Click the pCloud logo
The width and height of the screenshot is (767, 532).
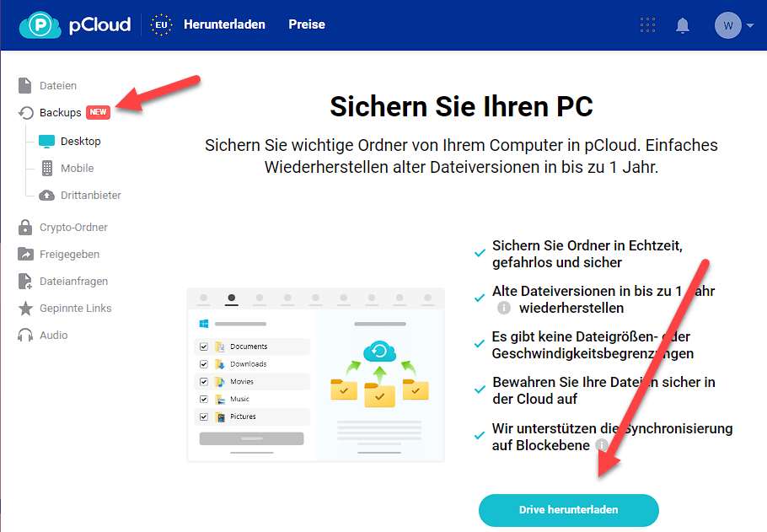click(x=75, y=24)
